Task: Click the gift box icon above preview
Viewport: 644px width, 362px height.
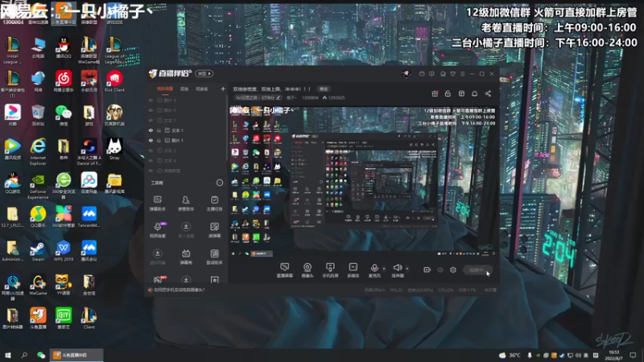Action: click(x=435, y=93)
